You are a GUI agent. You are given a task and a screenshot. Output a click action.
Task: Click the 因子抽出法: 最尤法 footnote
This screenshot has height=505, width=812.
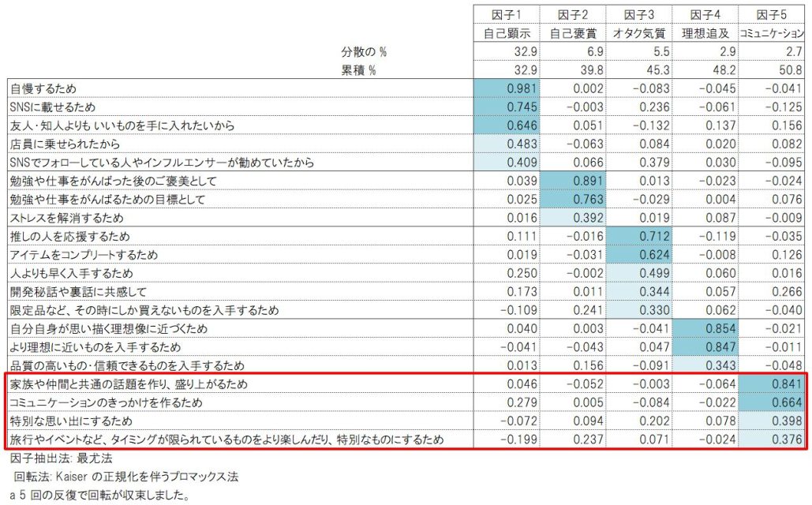click(61, 458)
